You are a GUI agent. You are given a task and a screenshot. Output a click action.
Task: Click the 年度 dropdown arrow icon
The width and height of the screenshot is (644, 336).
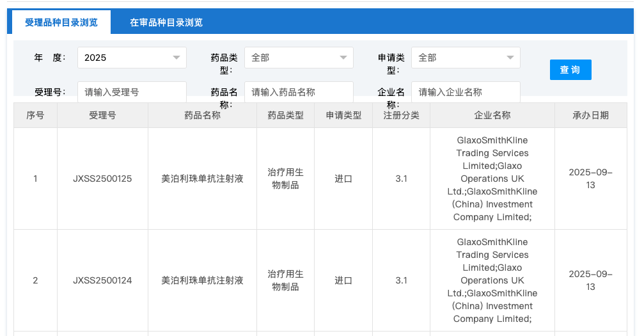click(x=177, y=58)
